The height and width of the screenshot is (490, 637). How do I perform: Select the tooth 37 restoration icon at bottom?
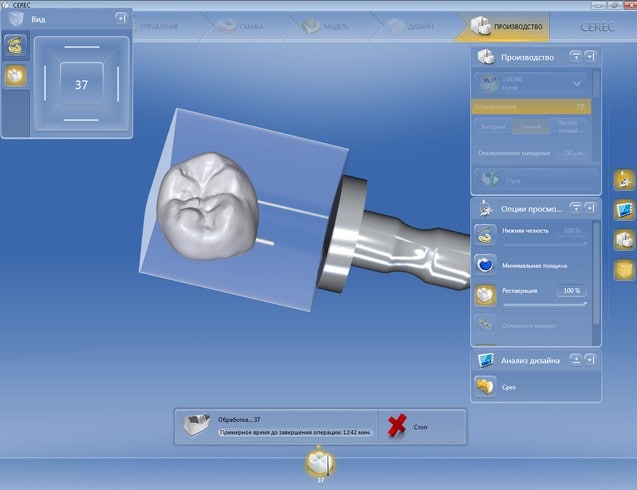click(x=320, y=462)
